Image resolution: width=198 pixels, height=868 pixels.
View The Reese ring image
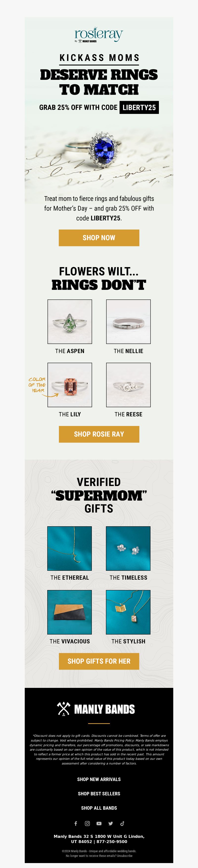click(128, 385)
